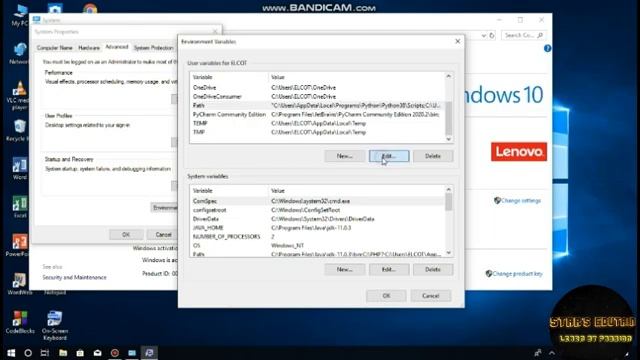Screen dimensions: 640x360
Task: Click scroll-down arrow of system variables list
Action: 449,253
